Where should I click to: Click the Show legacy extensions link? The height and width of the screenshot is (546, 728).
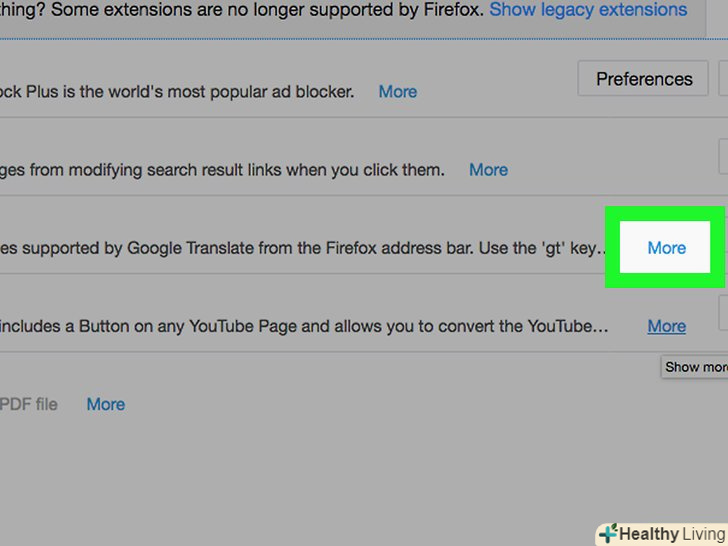tap(588, 10)
